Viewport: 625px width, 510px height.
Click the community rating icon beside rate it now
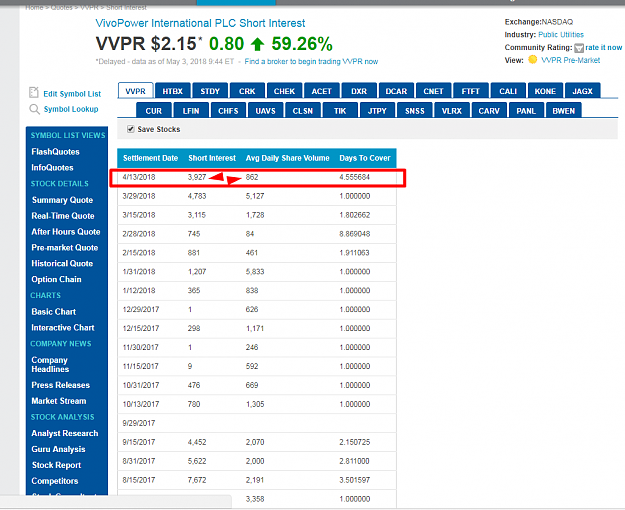coord(579,48)
